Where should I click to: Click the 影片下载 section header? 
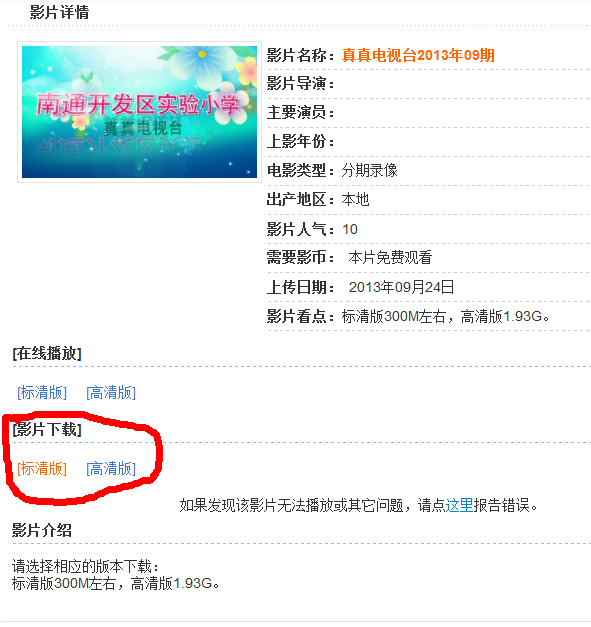[x=47, y=429]
